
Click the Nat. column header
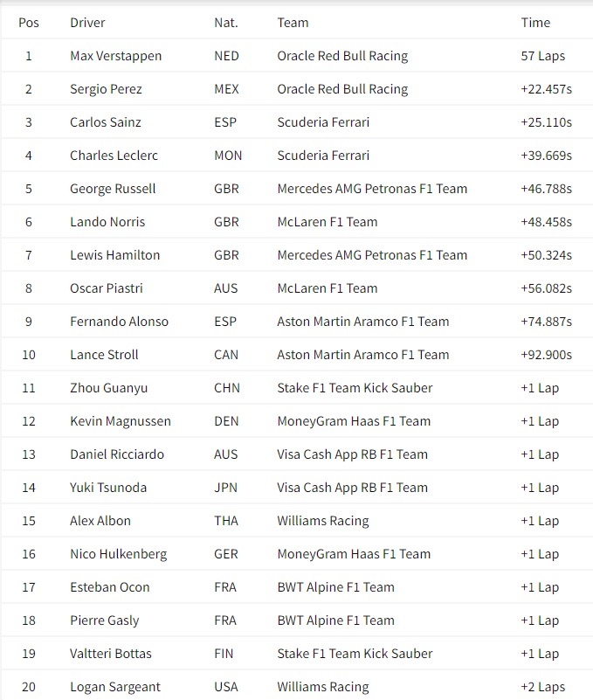[226, 23]
